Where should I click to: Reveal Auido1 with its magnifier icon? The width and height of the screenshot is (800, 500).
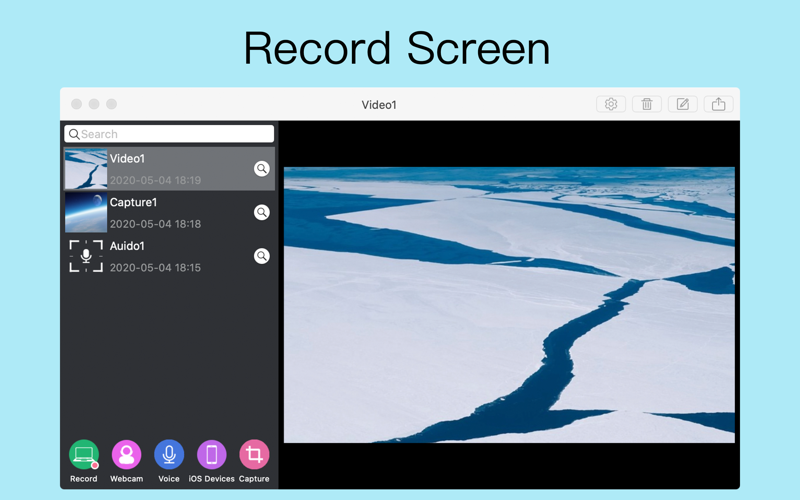(x=262, y=256)
